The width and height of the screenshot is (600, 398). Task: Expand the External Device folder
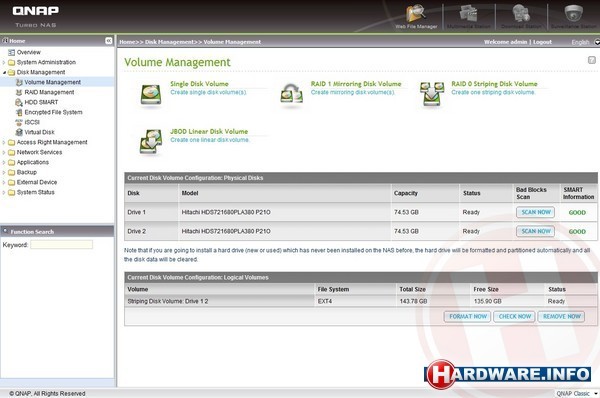[x=4, y=182]
